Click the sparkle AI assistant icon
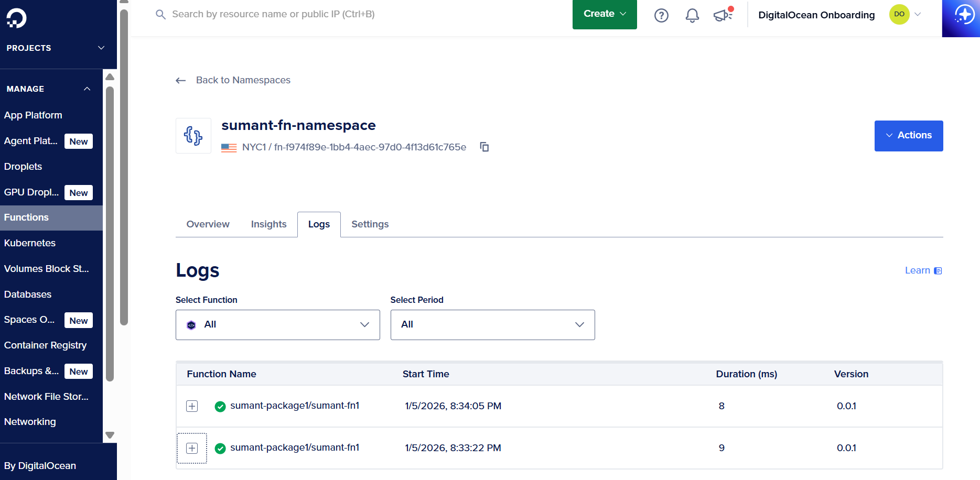This screenshot has width=980, height=480. tap(964, 15)
